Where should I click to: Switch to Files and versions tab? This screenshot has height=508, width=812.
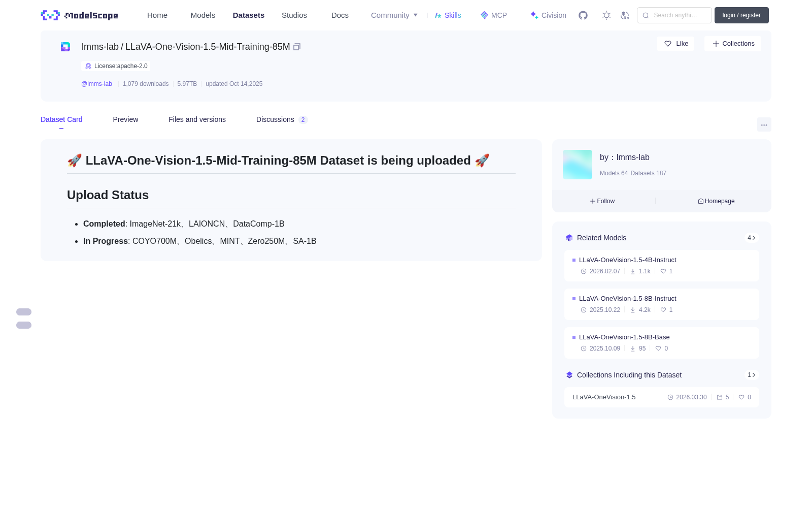pyautogui.click(x=197, y=119)
